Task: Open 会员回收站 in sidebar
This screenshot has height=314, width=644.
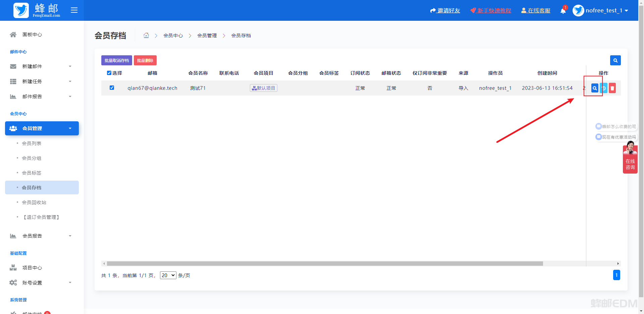Action: point(34,202)
